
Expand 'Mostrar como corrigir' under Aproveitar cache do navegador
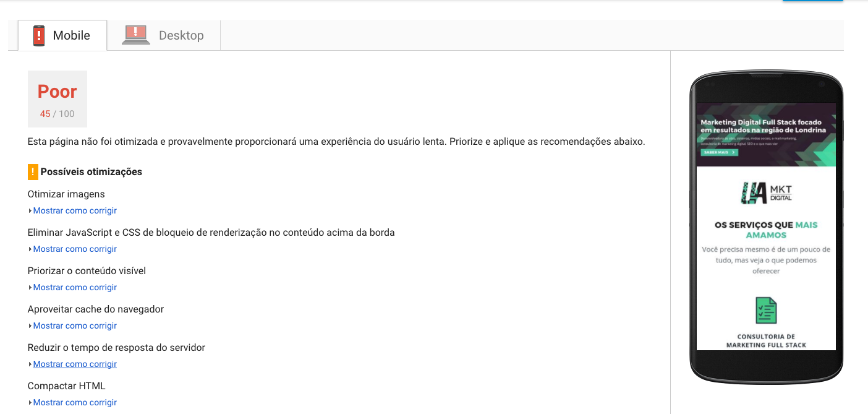pos(75,326)
